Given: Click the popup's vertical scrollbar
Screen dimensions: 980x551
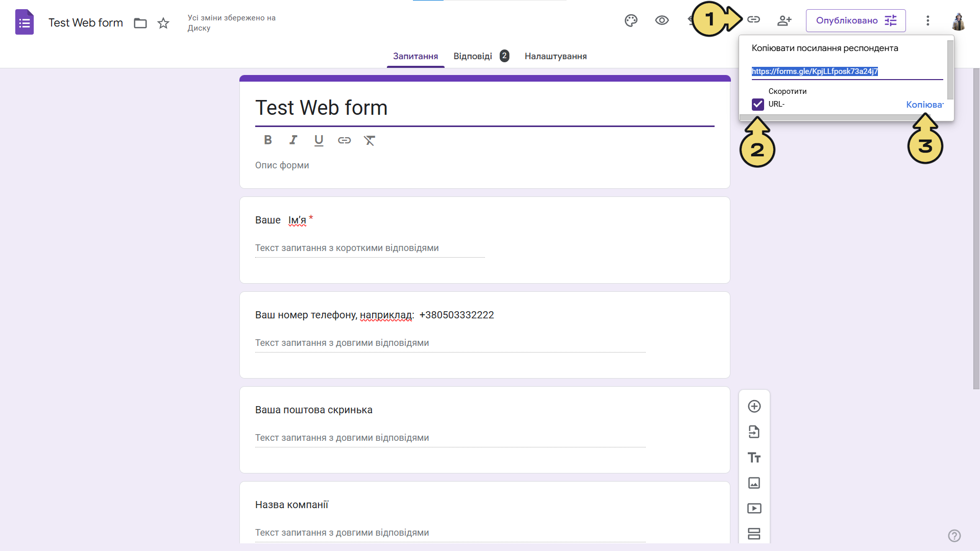Looking at the screenshot, I should click(950, 69).
